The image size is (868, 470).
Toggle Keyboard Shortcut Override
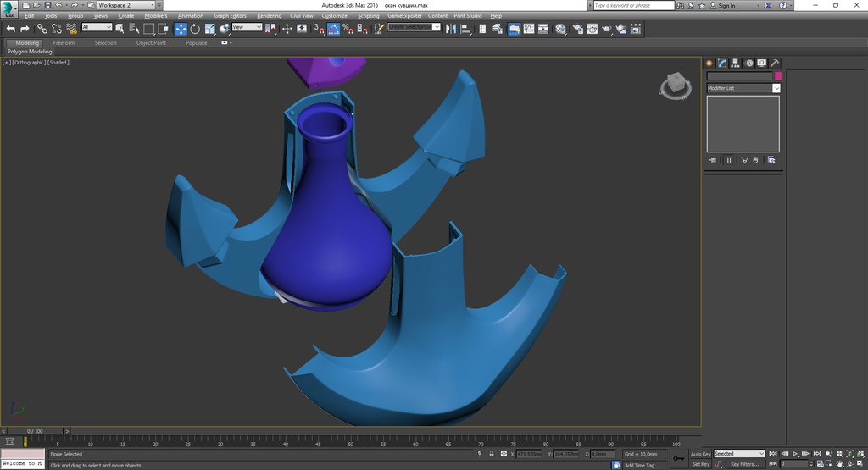[302, 29]
